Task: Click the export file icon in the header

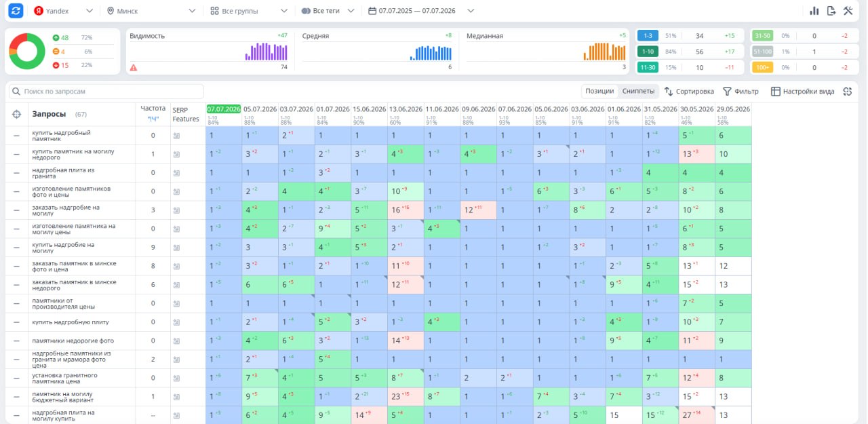Action: [831, 11]
